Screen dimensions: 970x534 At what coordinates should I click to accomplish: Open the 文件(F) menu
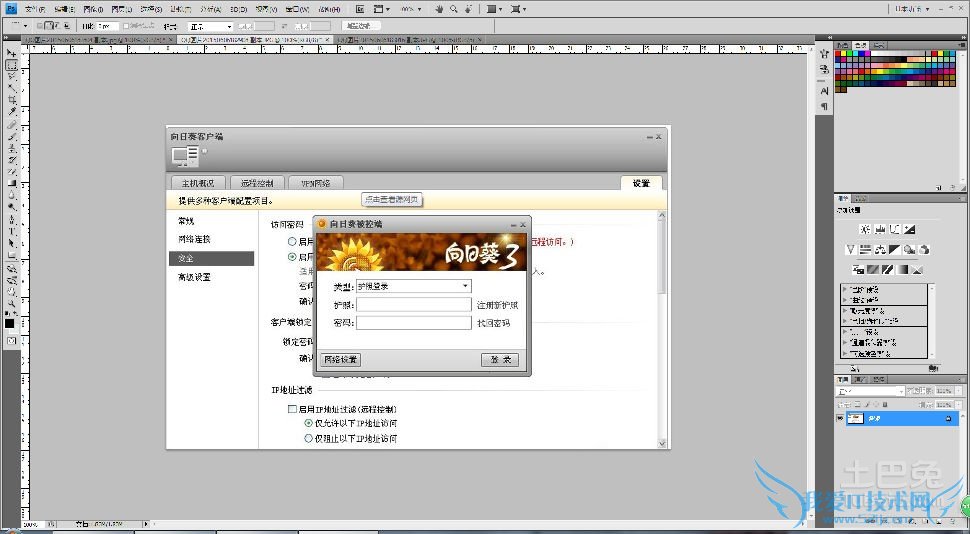tap(35, 9)
